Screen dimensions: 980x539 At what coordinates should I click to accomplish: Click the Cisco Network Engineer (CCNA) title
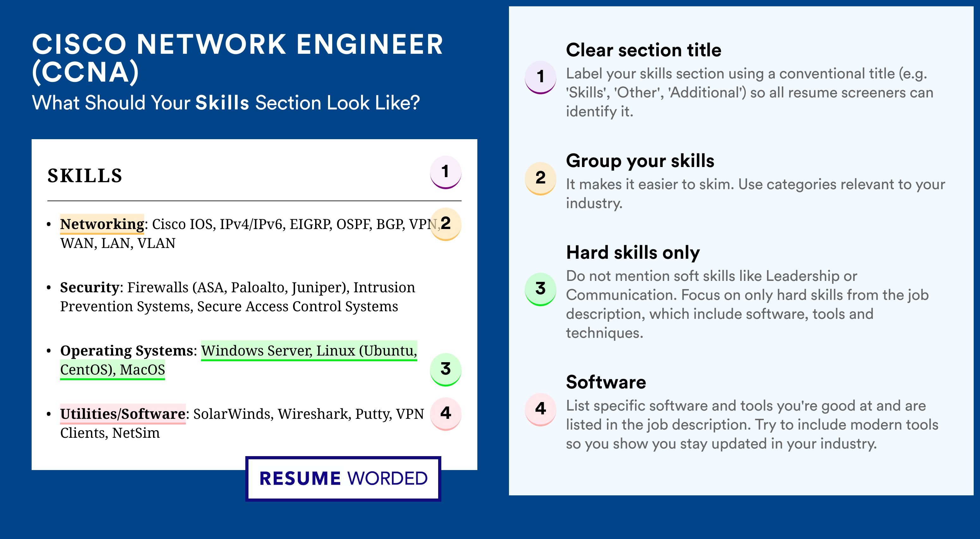pos(237,58)
